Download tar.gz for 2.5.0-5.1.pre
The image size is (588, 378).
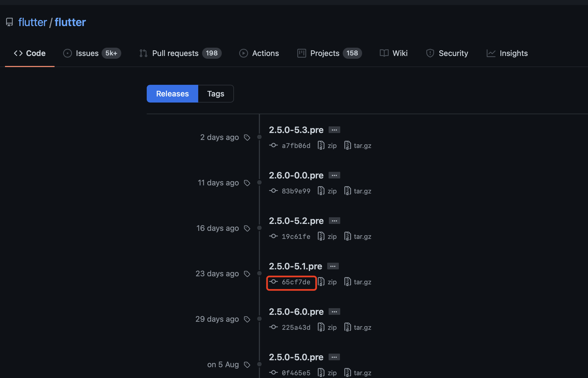(x=358, y=282)
